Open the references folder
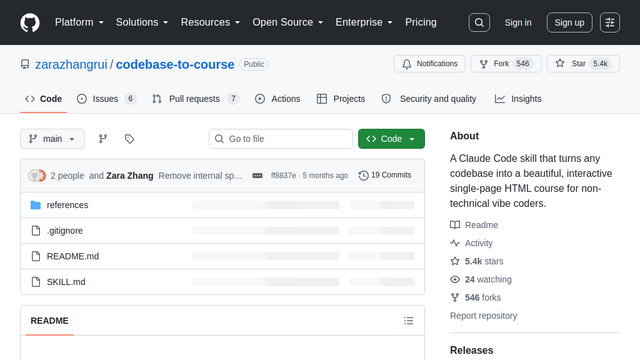The width and height of the screenshot is (640, 360). pos(67,205)
